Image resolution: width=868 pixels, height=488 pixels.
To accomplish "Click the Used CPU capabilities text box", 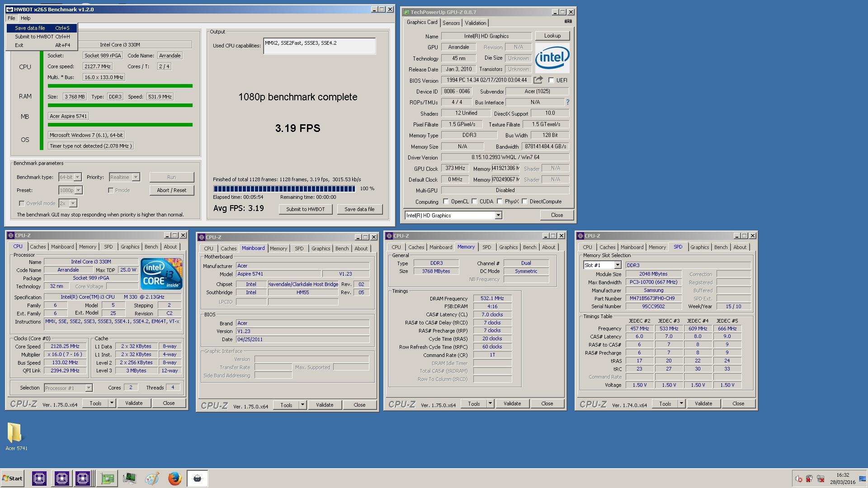I will tap(319, 46).
